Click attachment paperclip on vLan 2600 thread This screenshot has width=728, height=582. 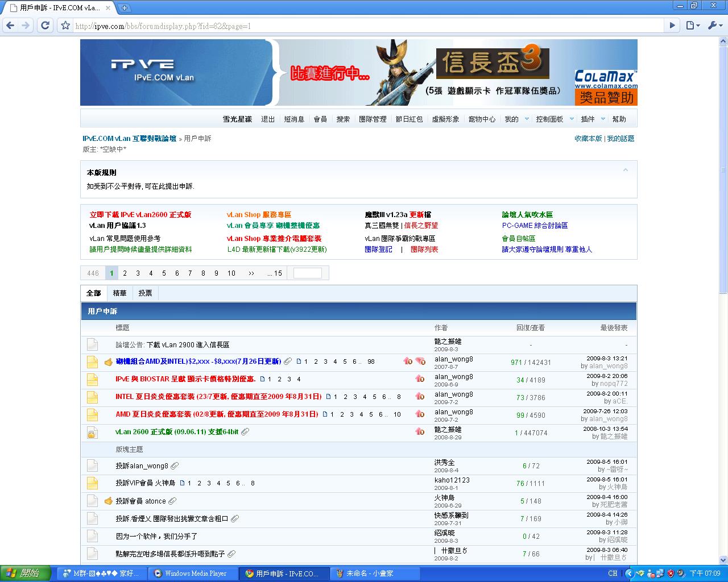click(x=245, y=432)
